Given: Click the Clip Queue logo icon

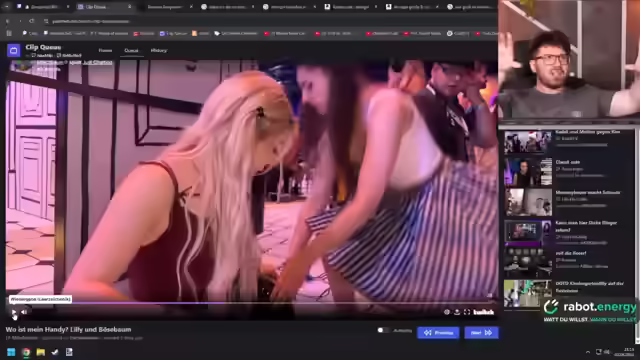Looking at the screenshot, I should [13, 50].
